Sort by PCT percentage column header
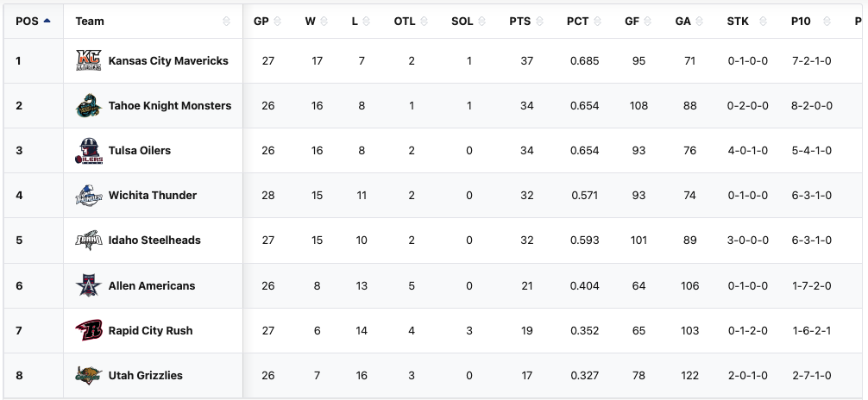868x400 pixels. [577, 21]
